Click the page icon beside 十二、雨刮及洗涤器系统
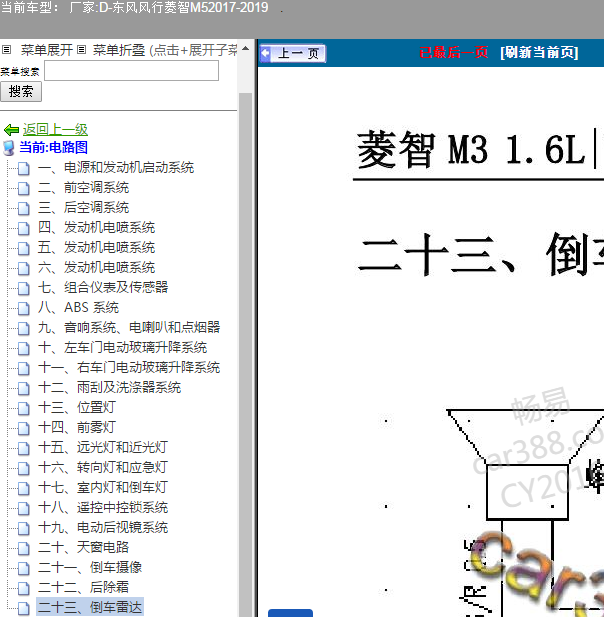The height and width of the screenshot is (617, 604). pyautogui.click(x=24, y=388)
